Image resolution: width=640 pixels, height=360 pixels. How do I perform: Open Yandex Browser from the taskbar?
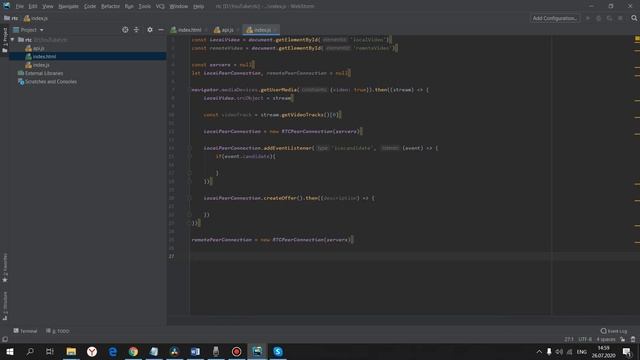coord(92,351)
